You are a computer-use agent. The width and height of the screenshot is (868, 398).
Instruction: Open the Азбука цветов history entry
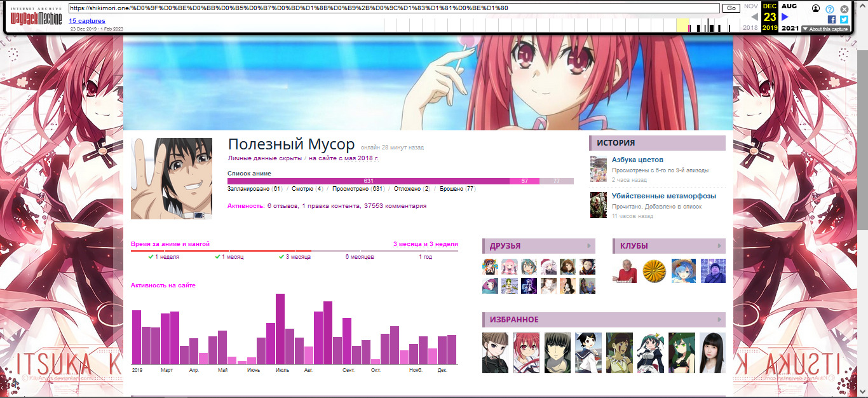pos(637,160)
